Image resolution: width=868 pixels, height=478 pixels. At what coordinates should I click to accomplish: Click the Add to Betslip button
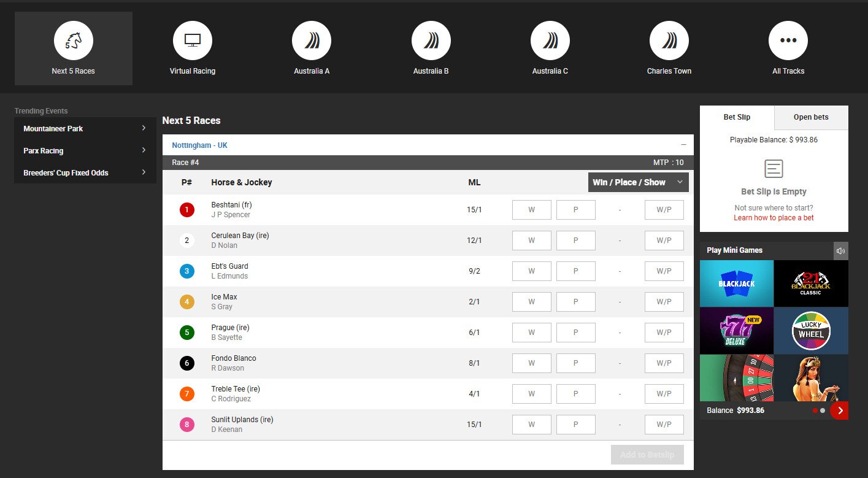coord(647,455)
